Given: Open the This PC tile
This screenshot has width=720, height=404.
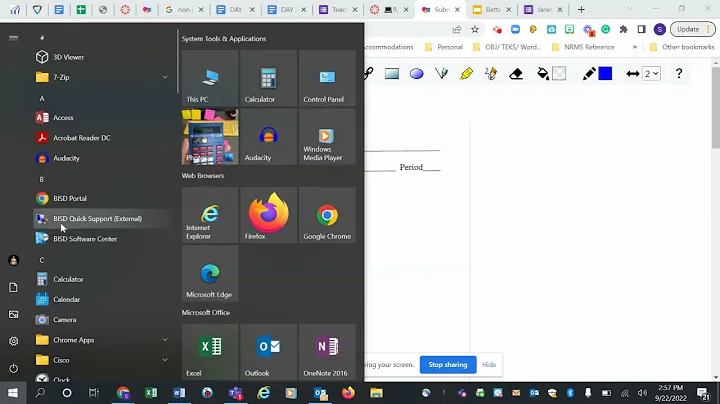Looking at the screenshot, I should pos(210,78).
